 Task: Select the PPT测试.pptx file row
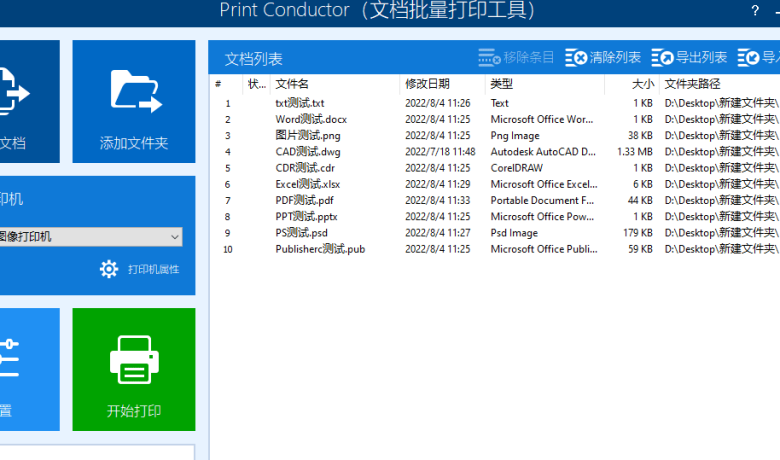[495, 216]
